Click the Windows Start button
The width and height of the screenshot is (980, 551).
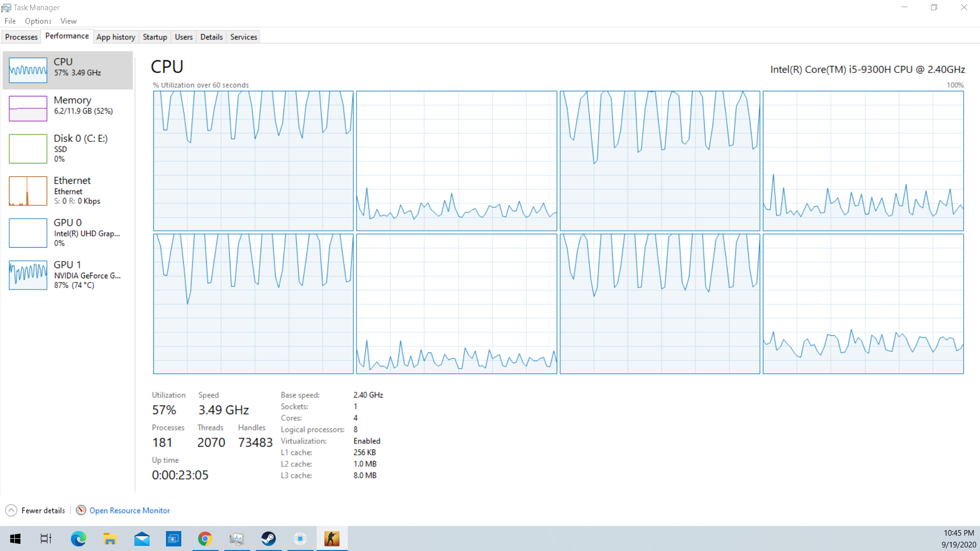15,539
